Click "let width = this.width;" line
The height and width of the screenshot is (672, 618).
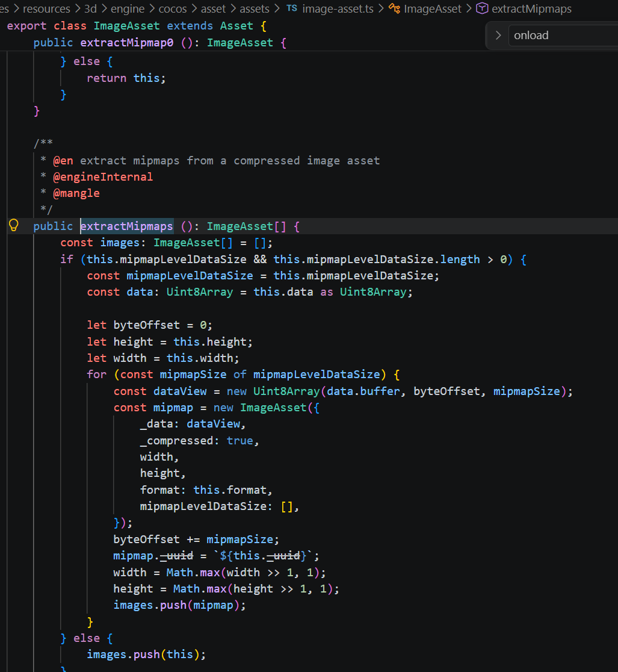click(162, 358)
